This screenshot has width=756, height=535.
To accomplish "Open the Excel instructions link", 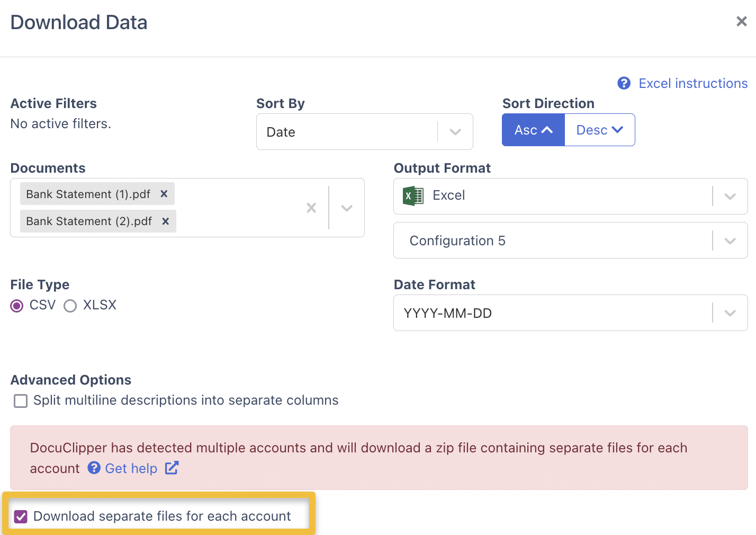I will click(x=693, y=83).
